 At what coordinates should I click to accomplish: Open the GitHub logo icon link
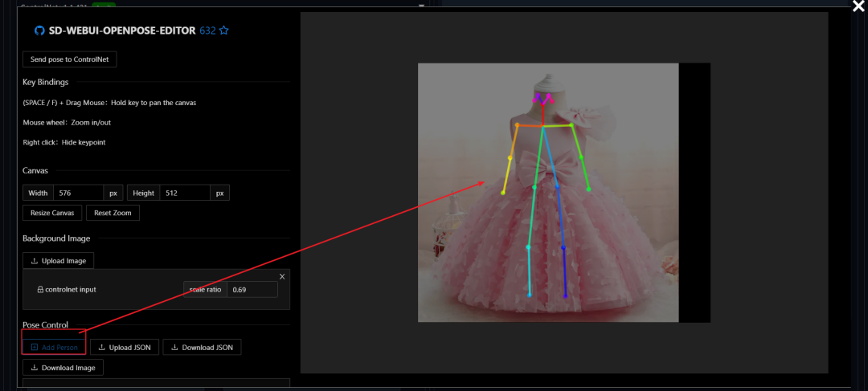click(x=39, y=31)
